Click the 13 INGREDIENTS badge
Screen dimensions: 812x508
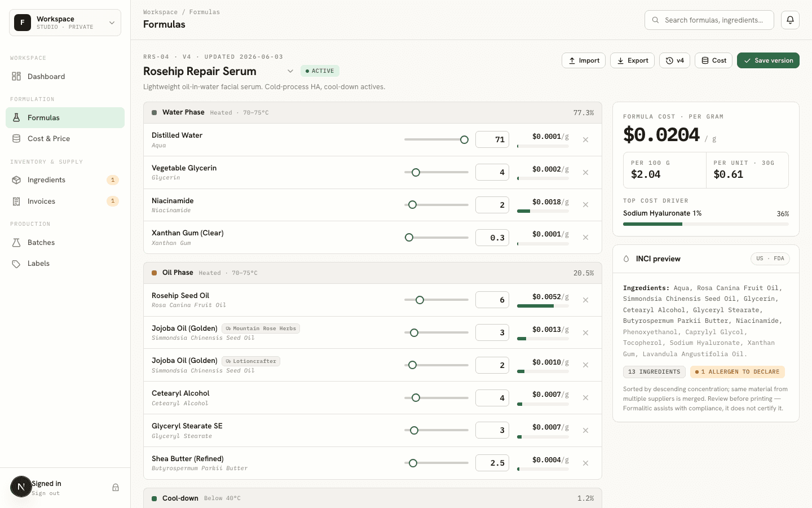tap(654, 372)
